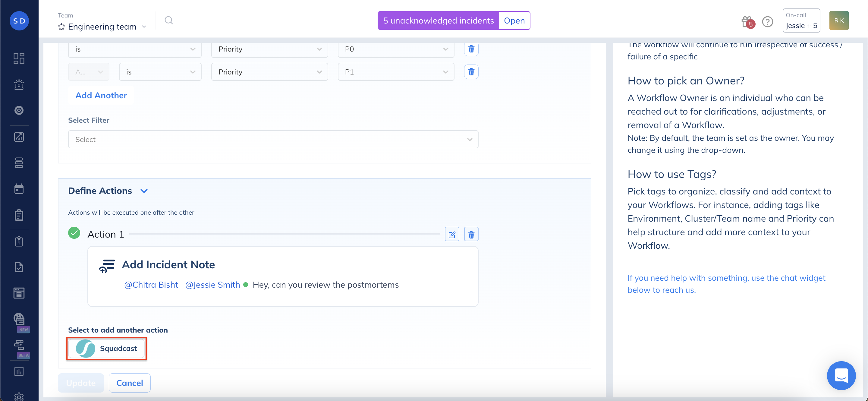Switch team via Engineering team dropdown
The height and width of the screenshot is (401, 868).
102,27
